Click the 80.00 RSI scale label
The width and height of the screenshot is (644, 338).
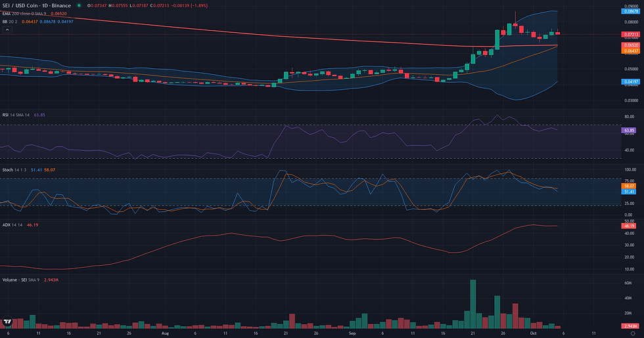[x=630, y=117]
